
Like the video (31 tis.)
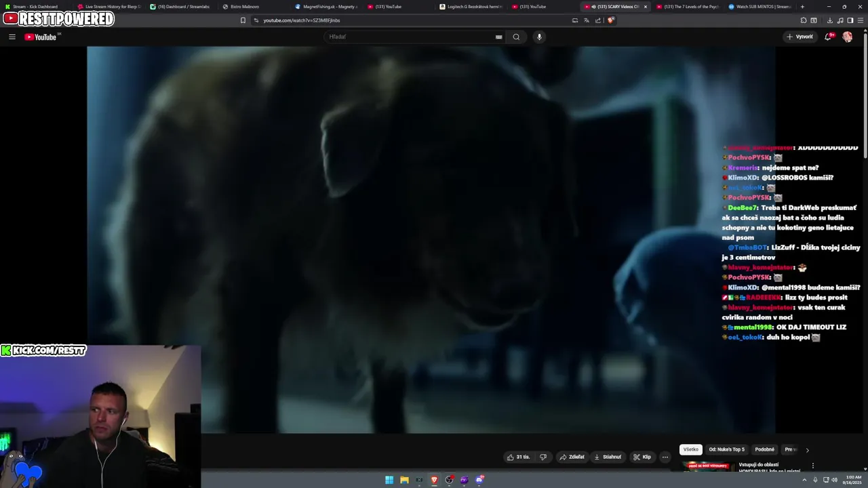point(519,457)
